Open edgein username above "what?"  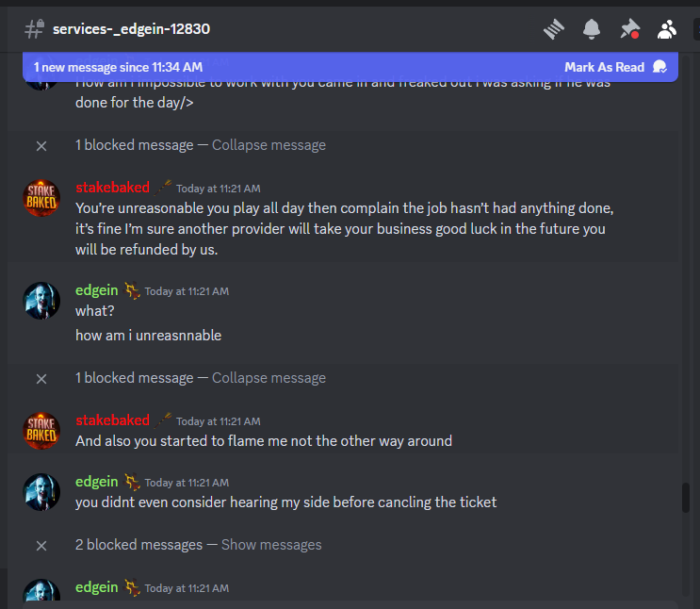(x=96, y=290)
